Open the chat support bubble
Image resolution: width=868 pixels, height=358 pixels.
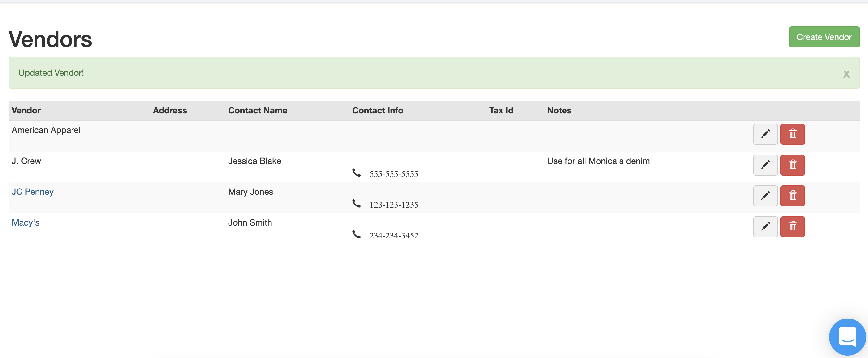(847, 337)
